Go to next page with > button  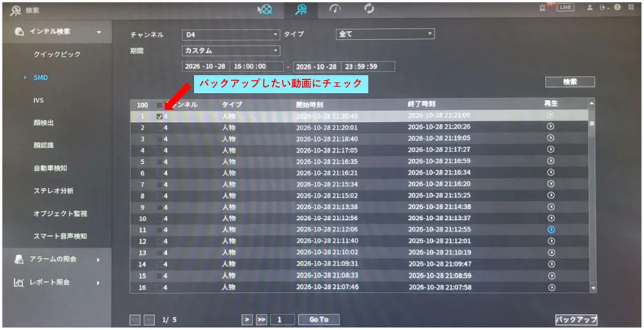pyautogui.click(x=247, y=319)
